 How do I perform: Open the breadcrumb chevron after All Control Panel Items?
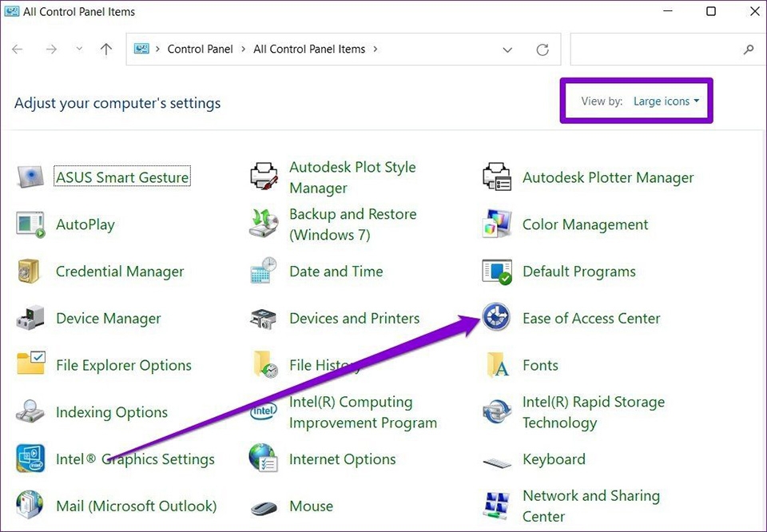point(375,49)
